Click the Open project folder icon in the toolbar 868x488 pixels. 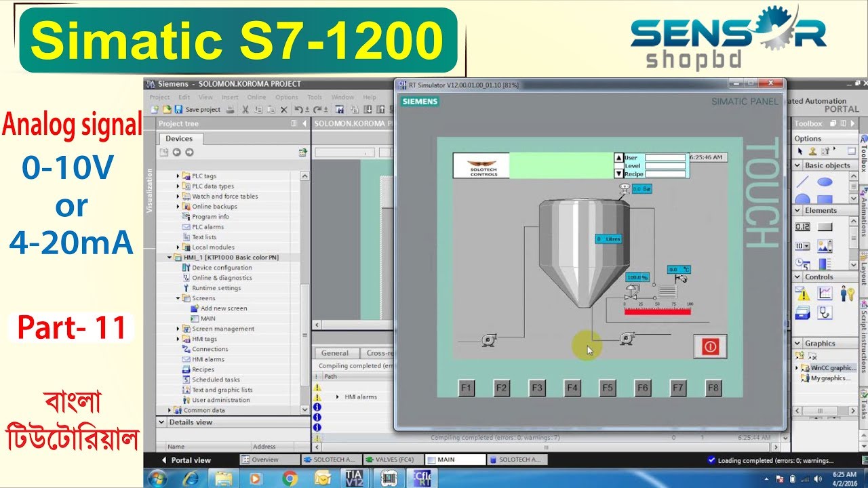point(166,109)
